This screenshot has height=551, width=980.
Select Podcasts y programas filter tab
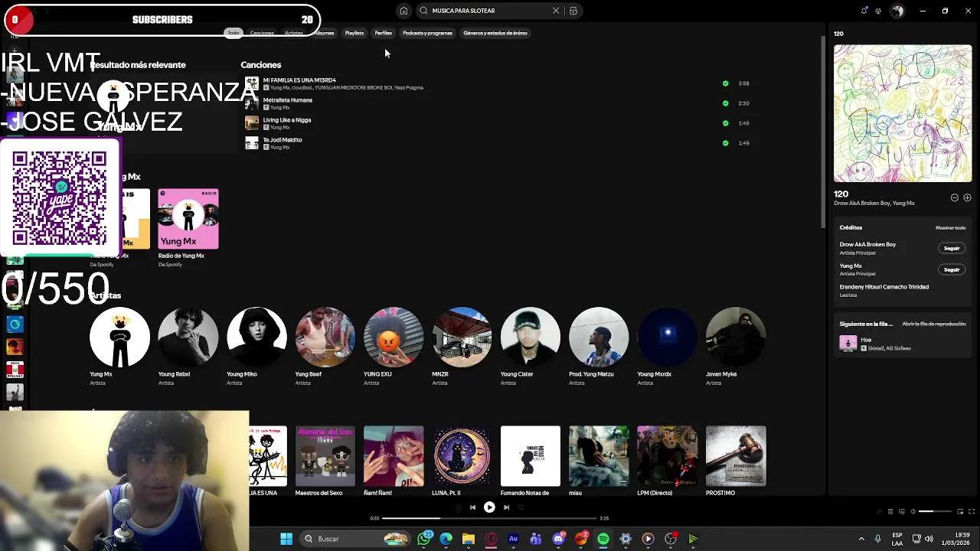(x=427, y=33)
